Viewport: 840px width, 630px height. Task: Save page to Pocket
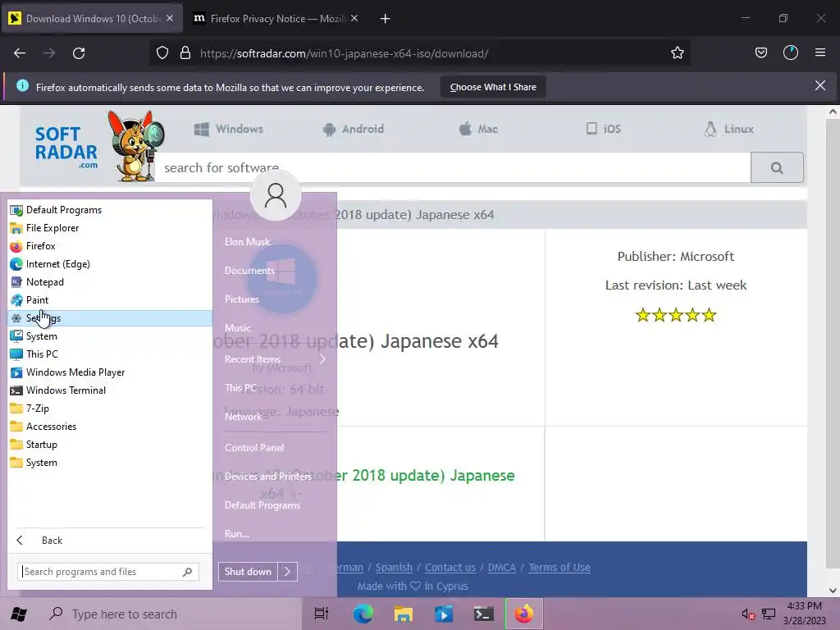pos(760,53)
